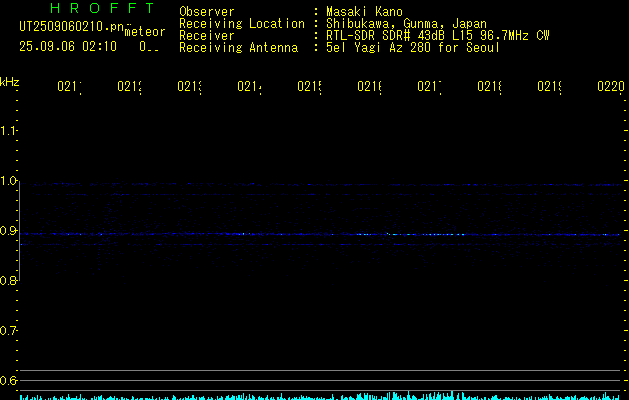Click the cyan signal level graph at bottom
The width and height of the screenshot is (629, 400).
321,396
